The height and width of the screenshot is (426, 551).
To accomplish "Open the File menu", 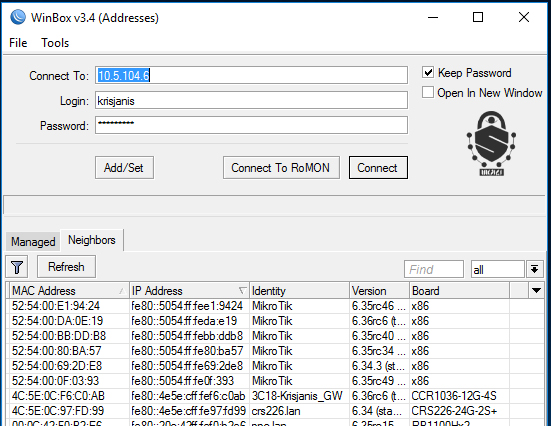I will click(18, 43).
